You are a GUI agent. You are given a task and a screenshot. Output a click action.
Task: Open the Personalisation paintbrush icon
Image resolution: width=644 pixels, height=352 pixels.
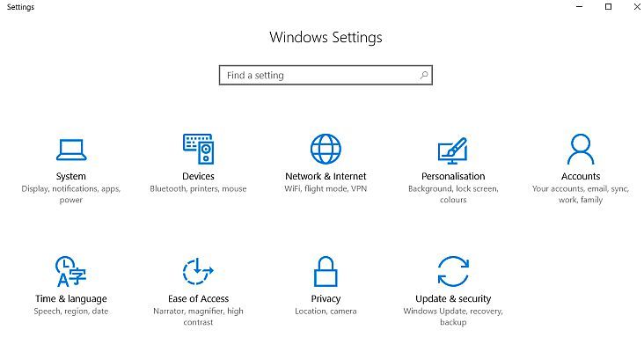coord(453,150)
